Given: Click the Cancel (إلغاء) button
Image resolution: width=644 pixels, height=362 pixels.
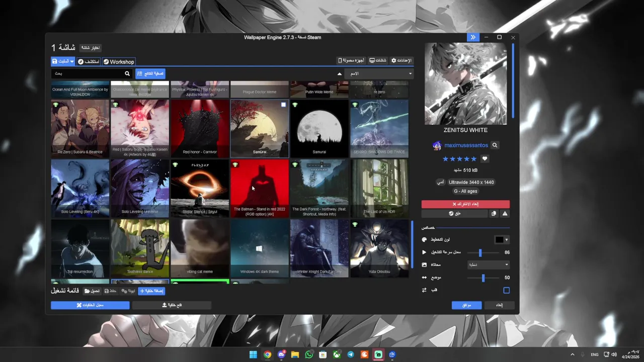Looking at the screenshot, I should click(499, 305).
